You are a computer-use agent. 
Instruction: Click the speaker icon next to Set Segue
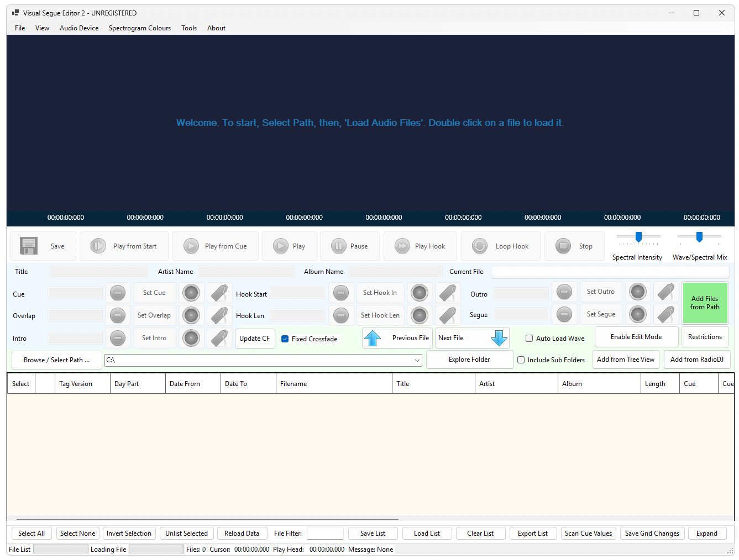pos(638,314)
